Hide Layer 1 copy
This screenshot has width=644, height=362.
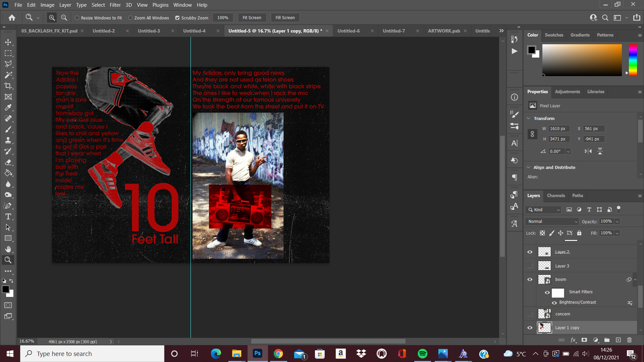pyautogui.click(x=530, y=327)
